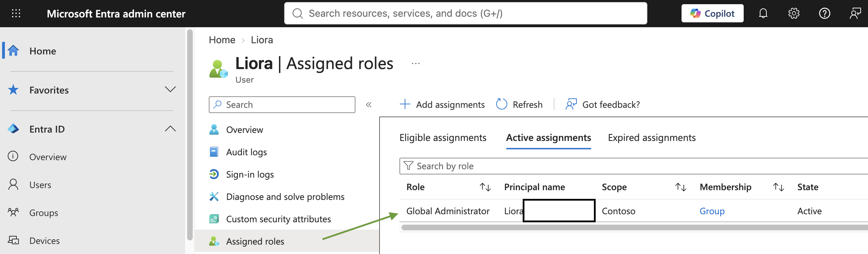Open the more options ellipsis beside the title
The height and width of the screenshot is (254, 868).
coord(415,64)
